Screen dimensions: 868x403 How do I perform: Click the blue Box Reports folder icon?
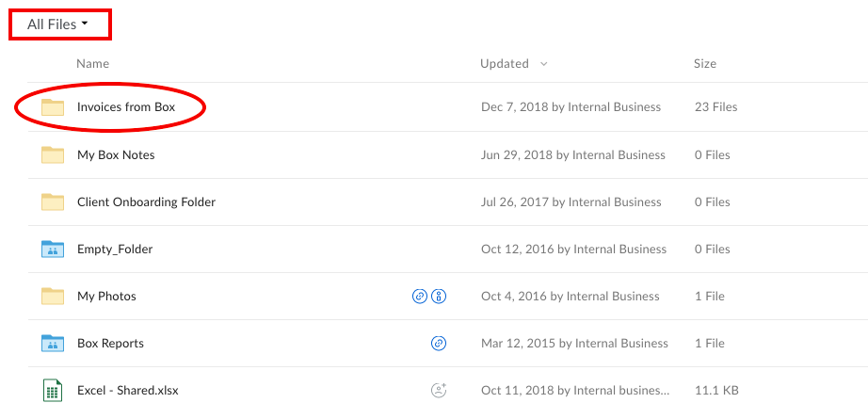click(x=53, y=344)
